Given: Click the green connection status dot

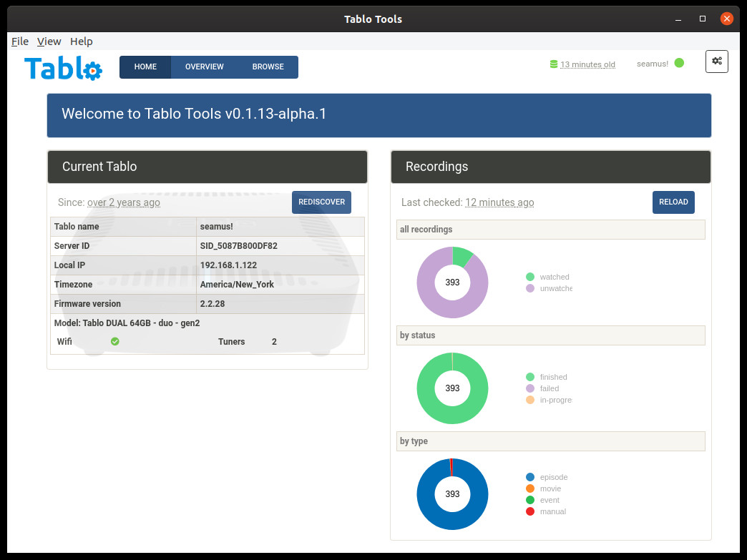Looking at the screenshot, I should pyautogui.click(x=679, y=63).
